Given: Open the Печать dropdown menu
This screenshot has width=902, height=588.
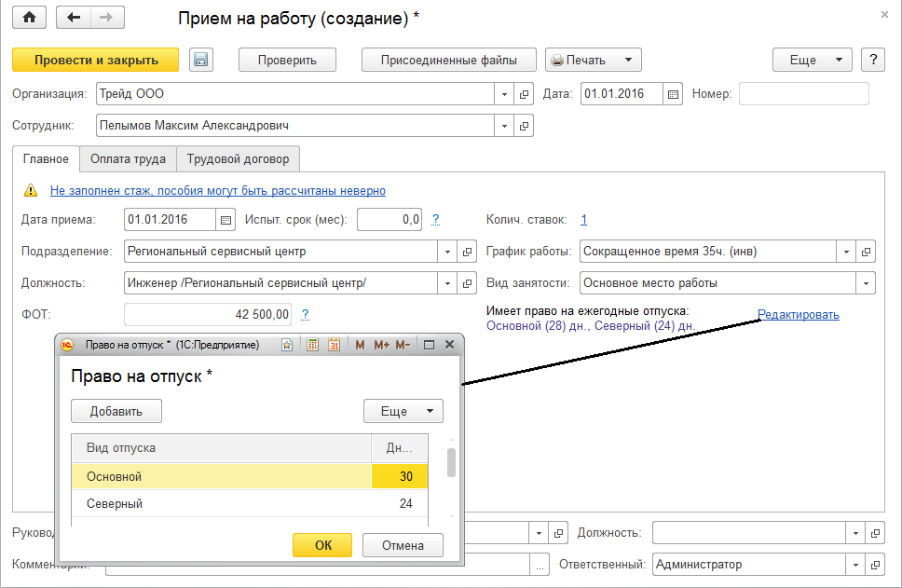Looking at the screenshot, I should [593, 60].
